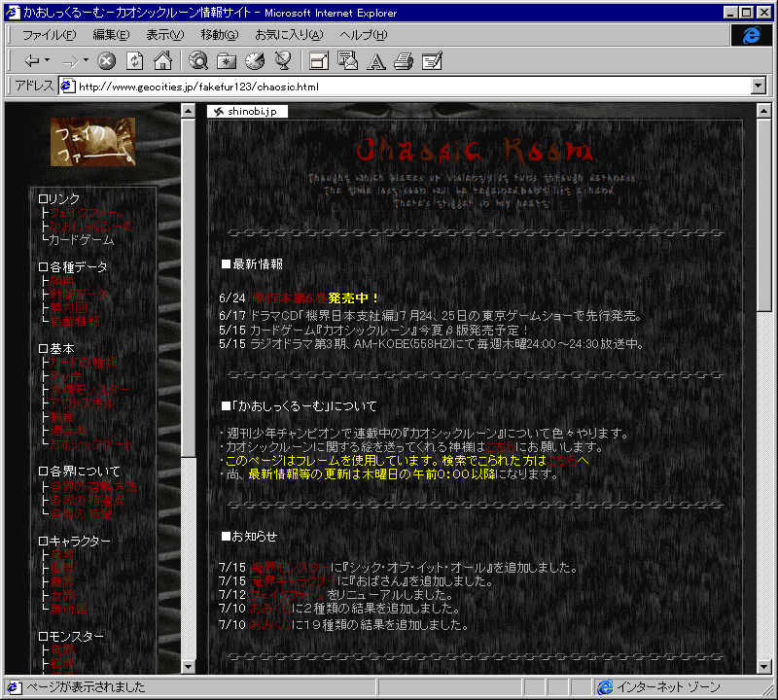
Task: Open the カードの種類 sidebar link
Action: 84,363
